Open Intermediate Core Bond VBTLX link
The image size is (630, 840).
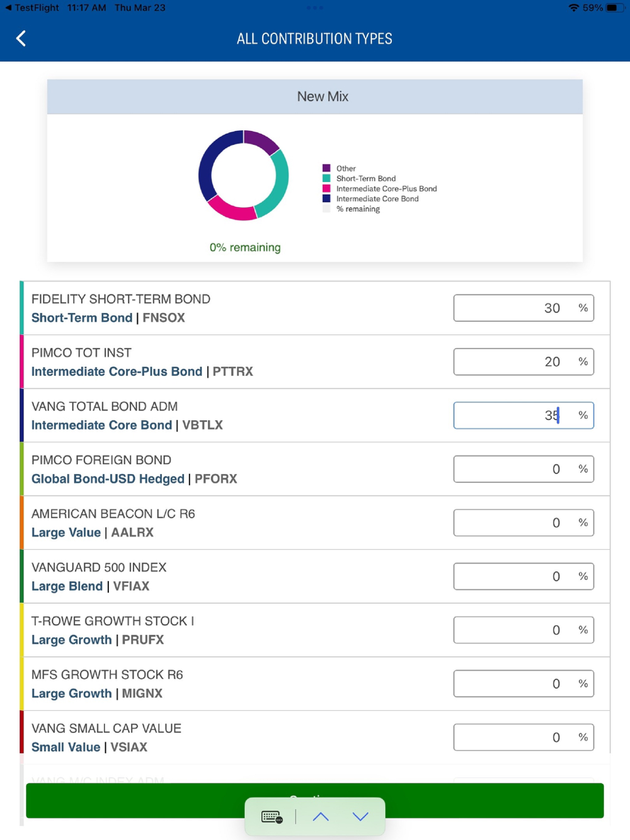127,425
